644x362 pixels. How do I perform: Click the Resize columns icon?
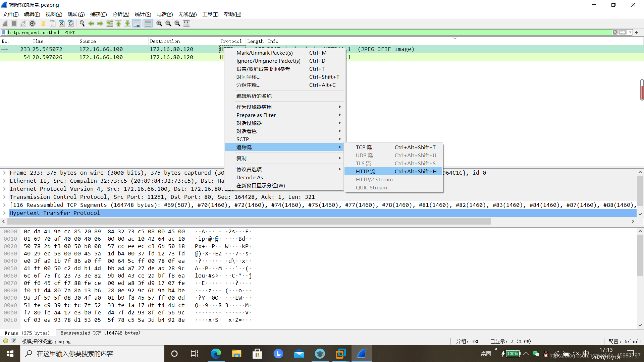pos(186,23)
